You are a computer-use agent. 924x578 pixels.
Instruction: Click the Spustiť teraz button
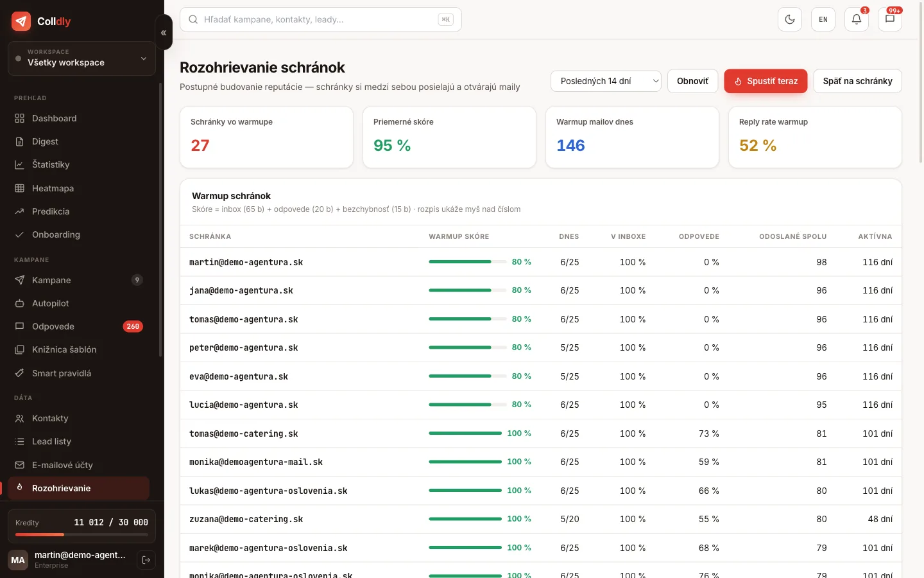click(766, 81)
